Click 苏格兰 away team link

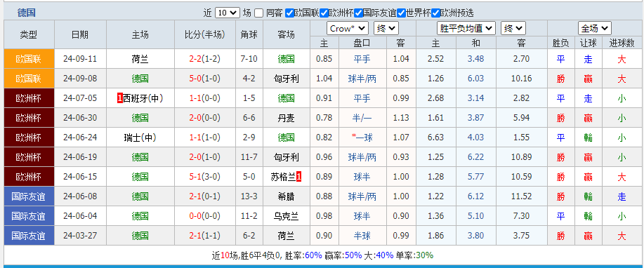click(284, 177)
